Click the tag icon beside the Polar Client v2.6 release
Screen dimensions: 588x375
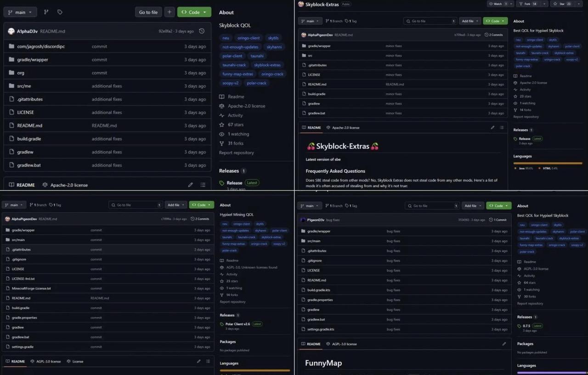[x=222, y=324]
